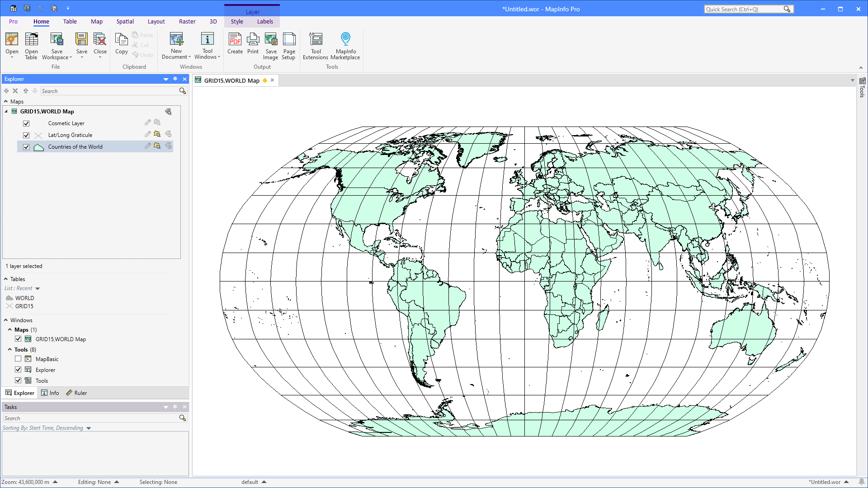Switch to the Info tab at bottom

(x=50, y=393)
